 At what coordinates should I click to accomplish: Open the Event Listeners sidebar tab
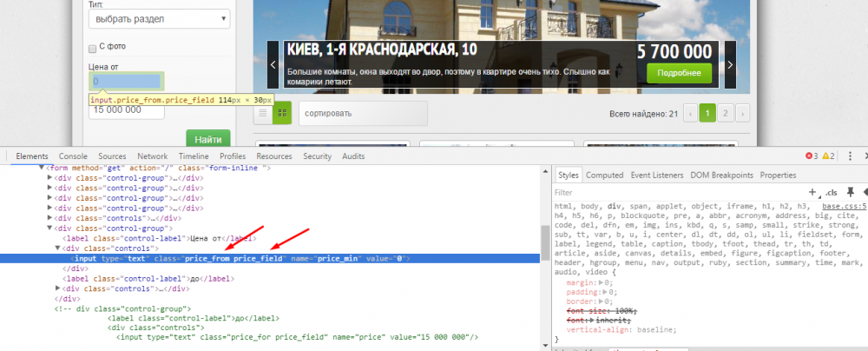[657, 175]
